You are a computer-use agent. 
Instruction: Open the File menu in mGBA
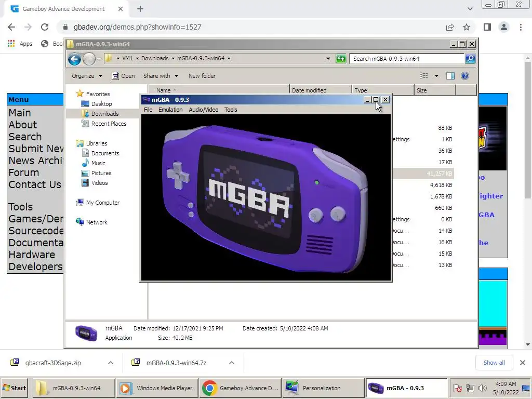[x=148, y=110]
